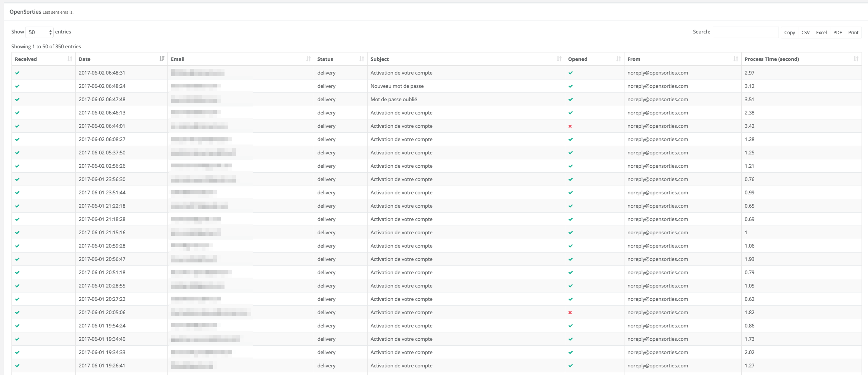868x375 pixels.
Task: Click the Subject column header
Action: [466, 59]
